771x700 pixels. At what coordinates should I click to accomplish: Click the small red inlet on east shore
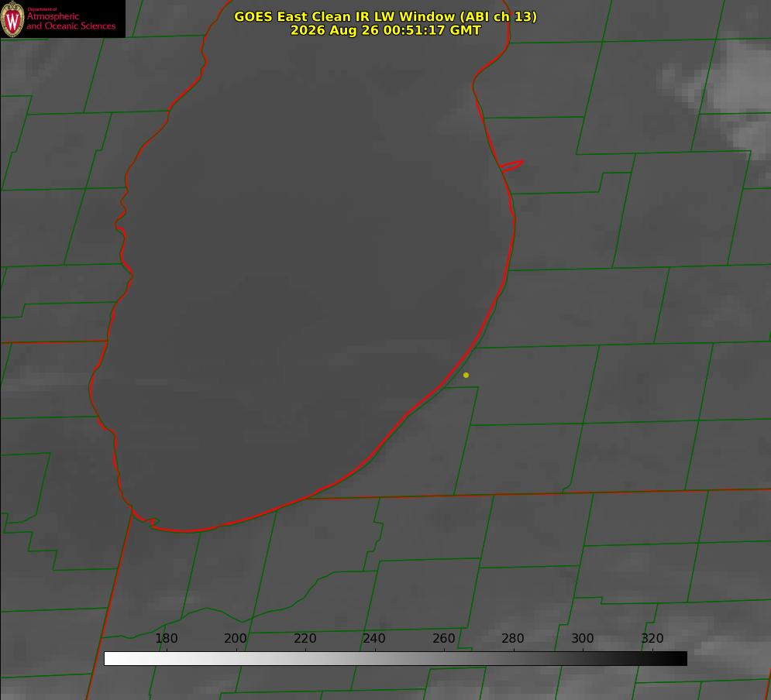click(511, 166)
